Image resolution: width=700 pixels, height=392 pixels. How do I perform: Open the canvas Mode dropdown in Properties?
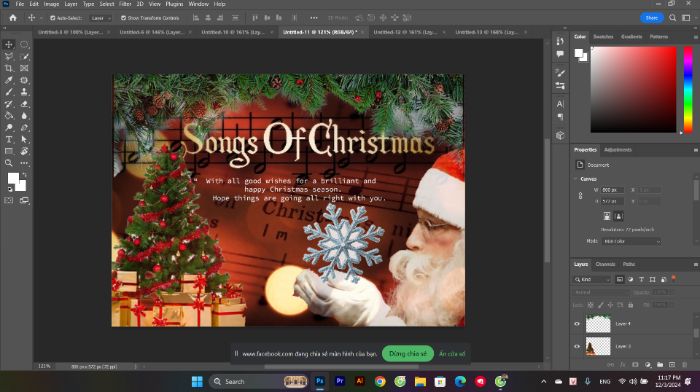tap(631, 241)
